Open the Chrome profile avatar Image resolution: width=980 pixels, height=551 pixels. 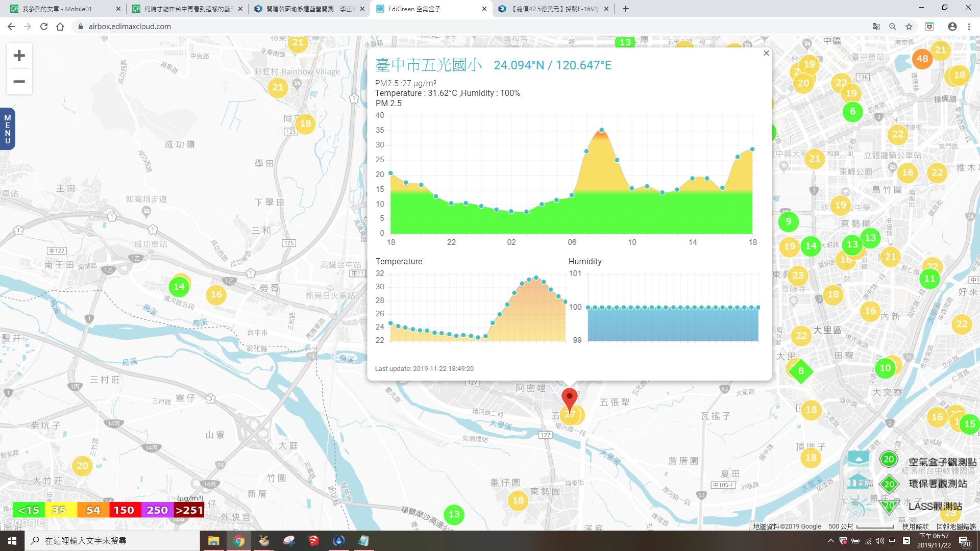pos(952,27)
